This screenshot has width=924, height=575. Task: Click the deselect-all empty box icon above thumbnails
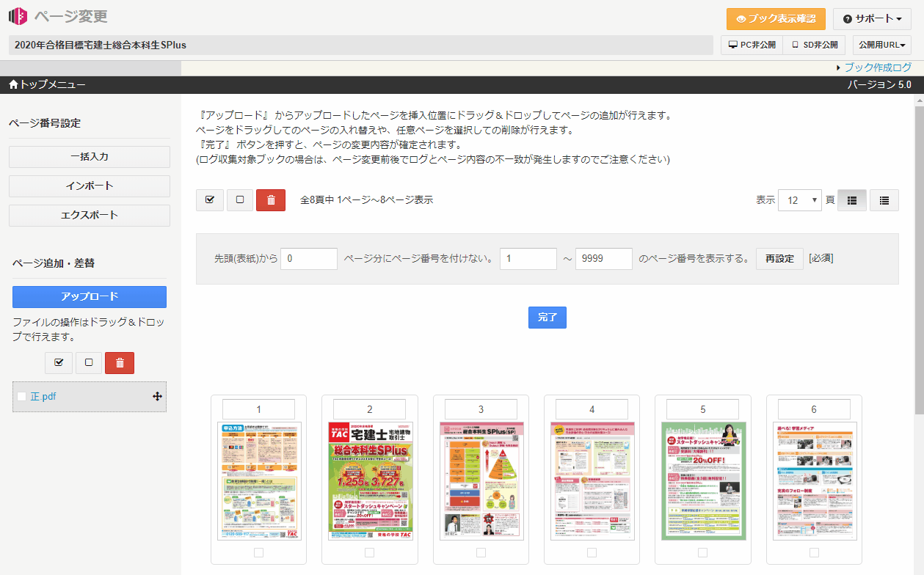pos(240,199)
